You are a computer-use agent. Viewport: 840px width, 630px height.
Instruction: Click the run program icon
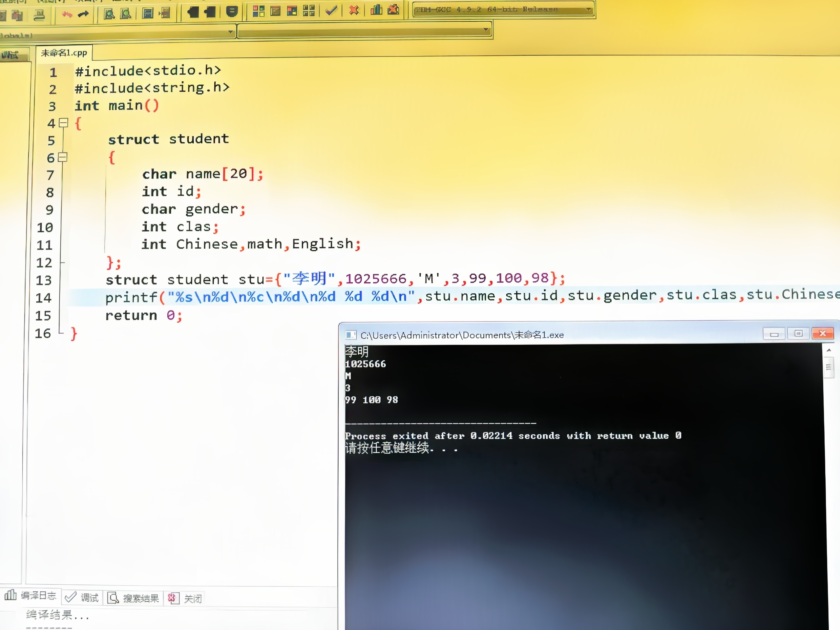pyautogui.click(x=276, y=10)
